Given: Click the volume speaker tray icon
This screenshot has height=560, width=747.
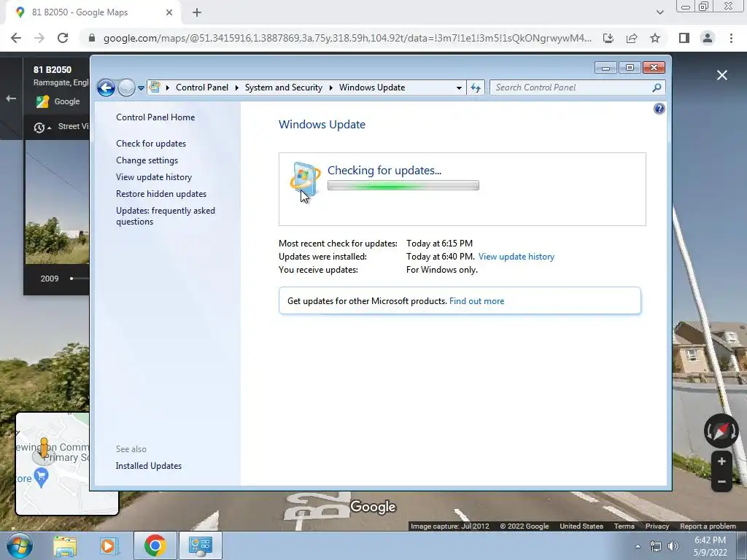Looking at the screenshot, I should click(673, 546).
